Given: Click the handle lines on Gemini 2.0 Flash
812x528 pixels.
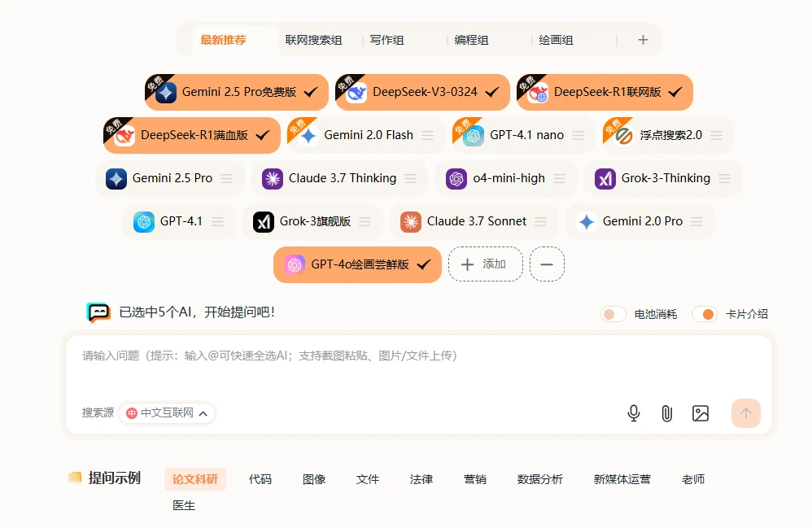Looking at the screenshot, I should (428, 135).
